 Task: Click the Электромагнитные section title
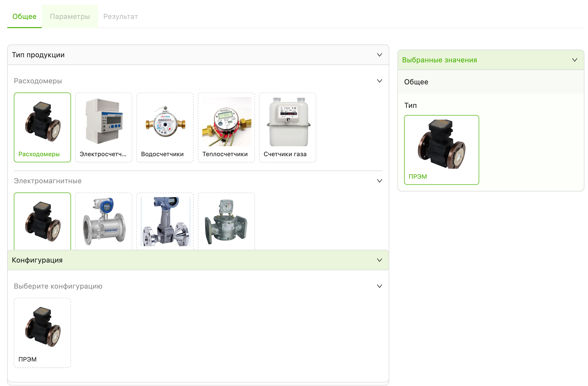(x=48, y=181)
